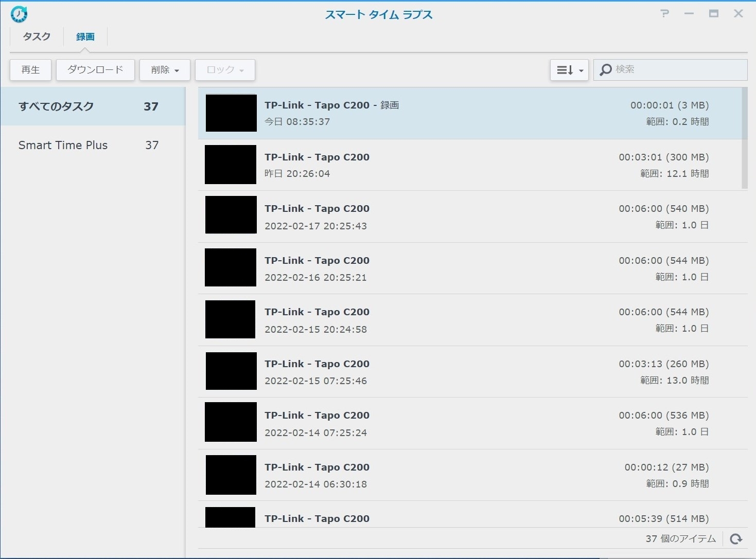
Task: Click the duration 00:05:39 (514 MB)
Action: click(x=664, y=519)
